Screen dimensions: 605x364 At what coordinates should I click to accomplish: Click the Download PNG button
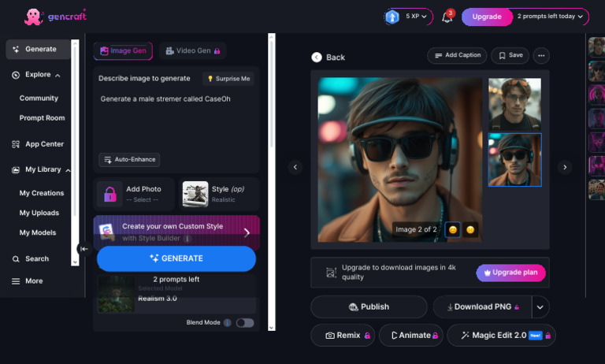(x=483, y=307)
